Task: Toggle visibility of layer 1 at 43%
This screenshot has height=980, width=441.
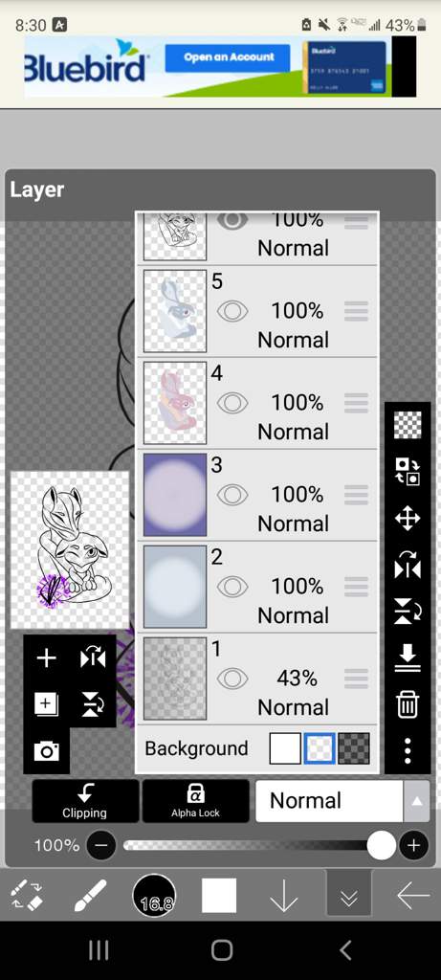Action: coord(232,679)
